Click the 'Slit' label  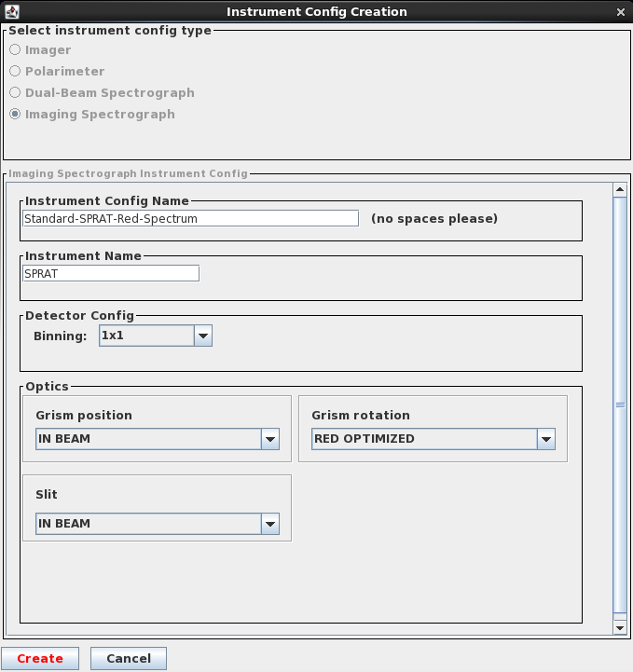tap(47, 495)
